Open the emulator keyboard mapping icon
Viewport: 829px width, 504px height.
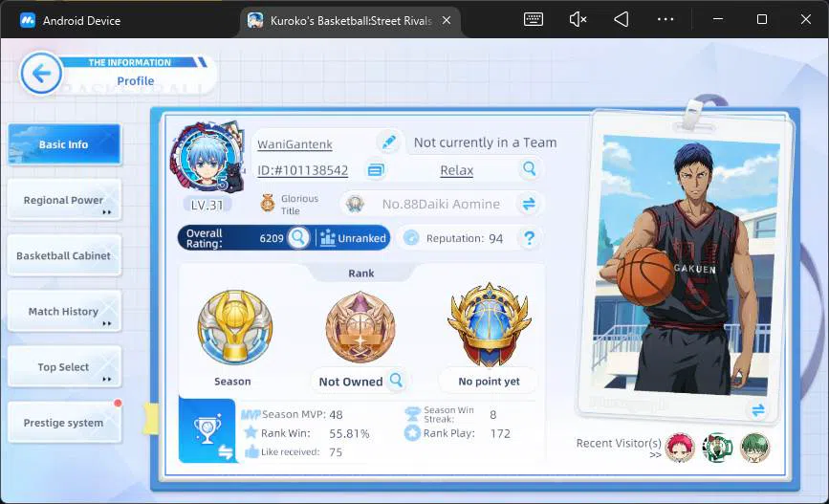coord(533,19)
